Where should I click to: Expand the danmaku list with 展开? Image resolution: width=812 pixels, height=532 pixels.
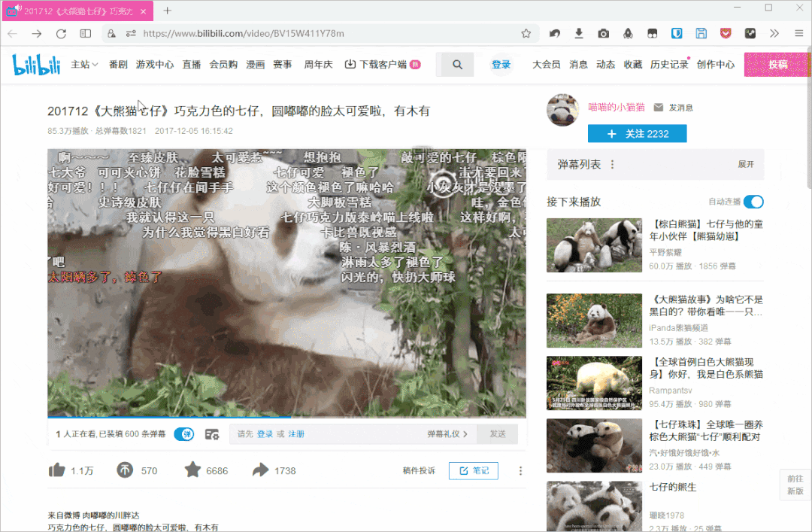(x=746, y=164)
